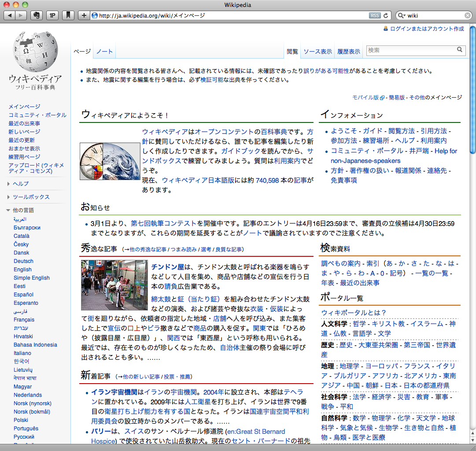This screenshot has height=451, width=476.
Task: Open the ガイドブック link
Action: pos(241,151)
